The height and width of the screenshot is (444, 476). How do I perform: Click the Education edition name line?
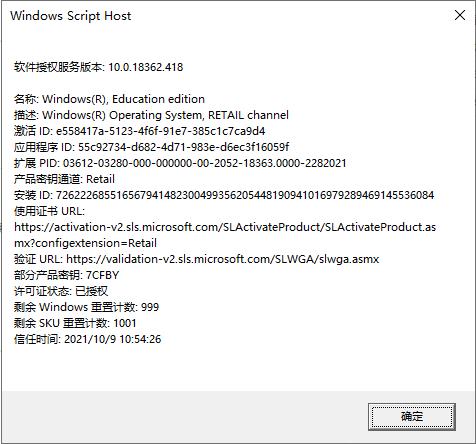(x=109, y=99)
